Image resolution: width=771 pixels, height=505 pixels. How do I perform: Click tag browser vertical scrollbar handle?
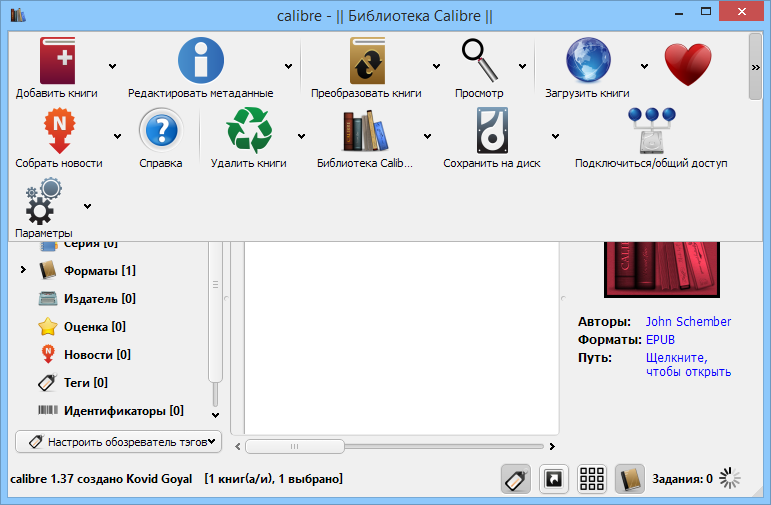pos(215,312)
